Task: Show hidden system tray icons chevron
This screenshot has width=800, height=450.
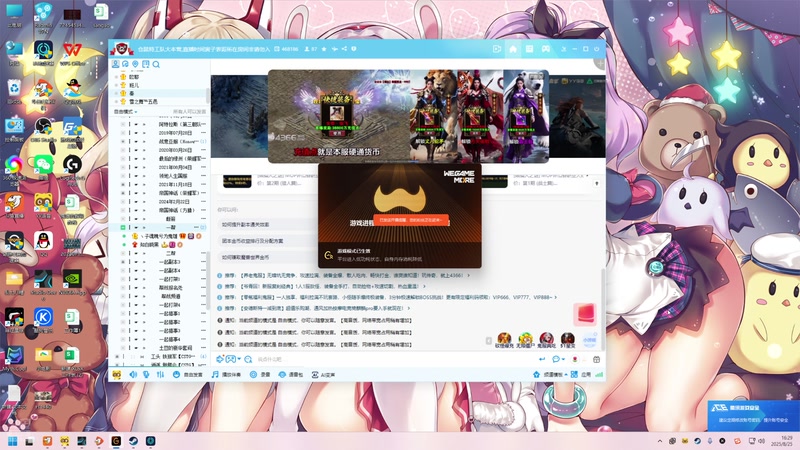Action: 660,441
